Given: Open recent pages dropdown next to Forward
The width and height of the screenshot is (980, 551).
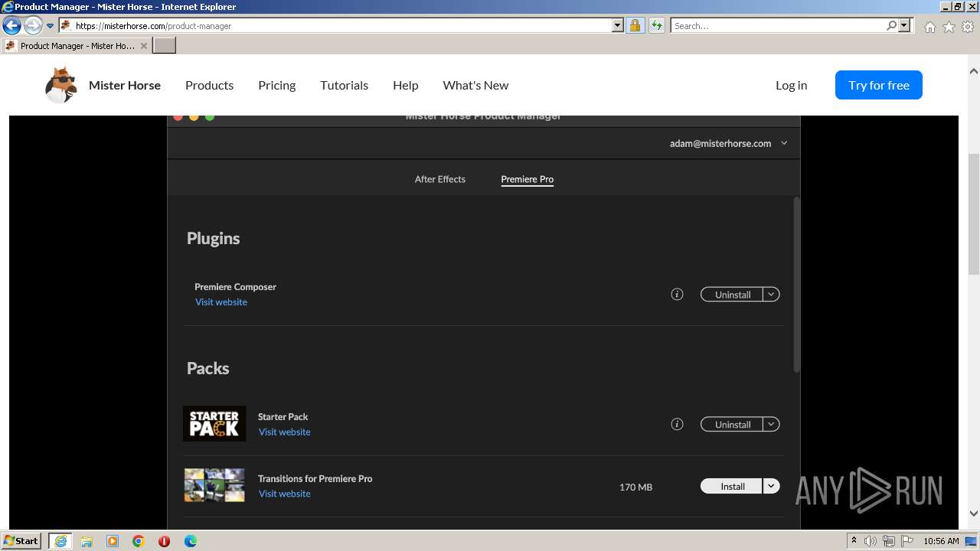Looking at the screenshot, I should coord(51,25).
